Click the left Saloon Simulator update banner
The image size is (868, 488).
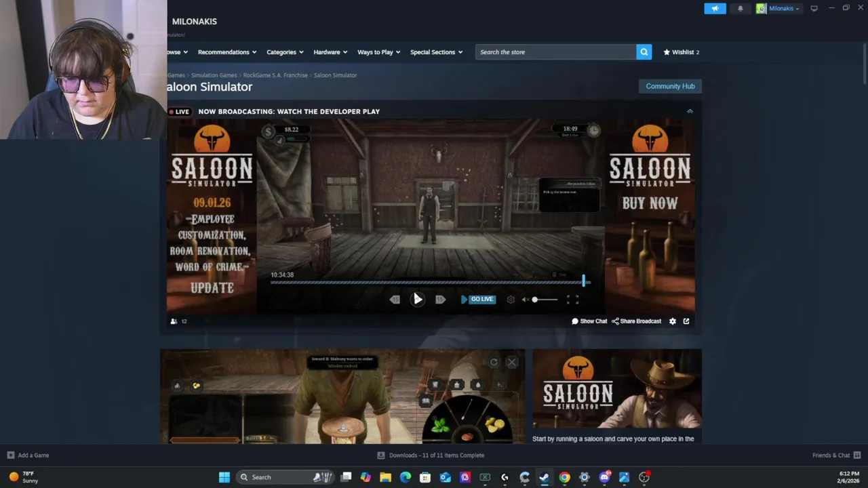pyautogui.click(x=212, y=216)
